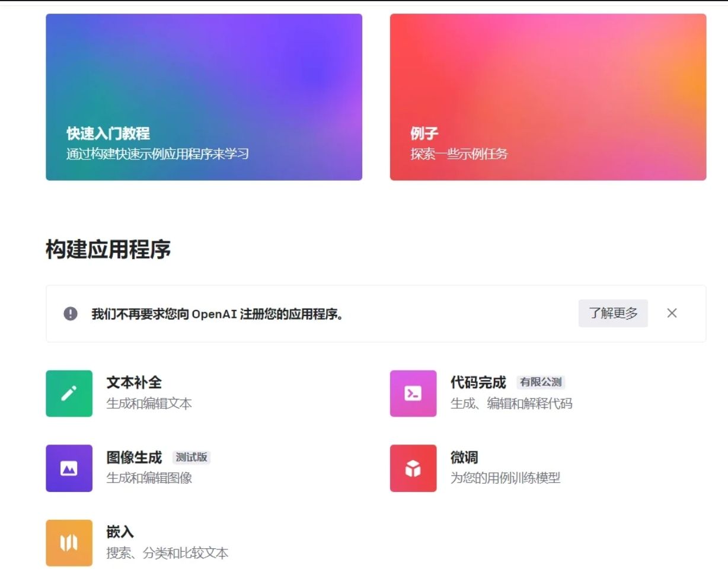
Task: Click the 测试版 badge
Action: tap(191, 457)
